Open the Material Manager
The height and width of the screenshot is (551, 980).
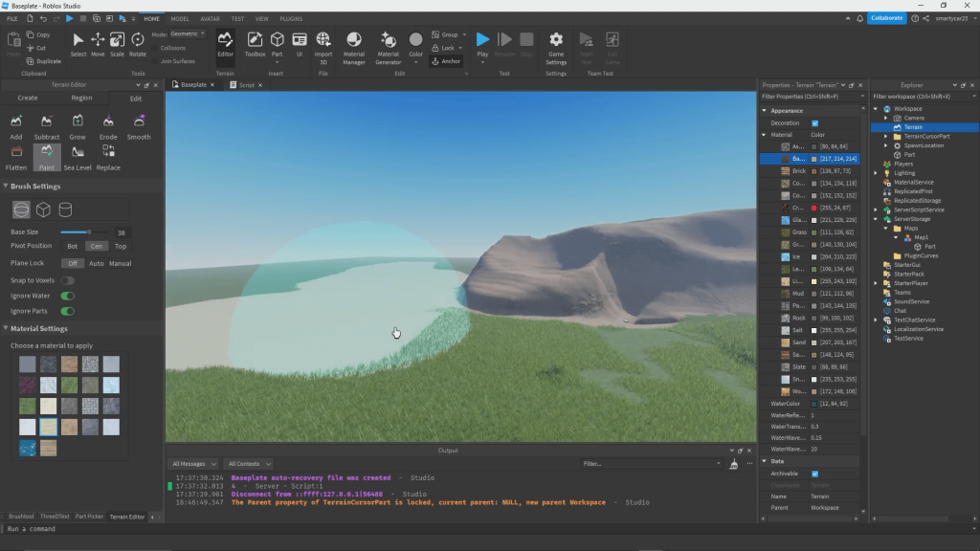[354, 48]
